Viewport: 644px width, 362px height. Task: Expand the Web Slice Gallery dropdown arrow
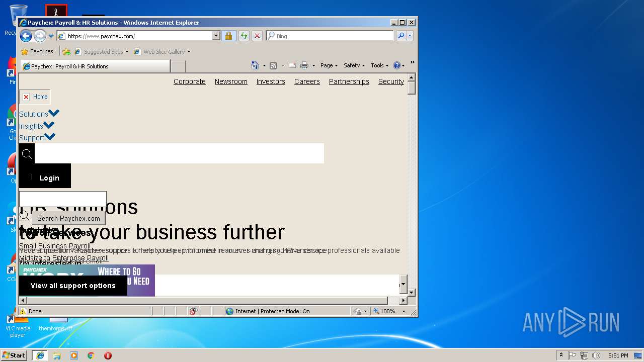tap(189, 52)
